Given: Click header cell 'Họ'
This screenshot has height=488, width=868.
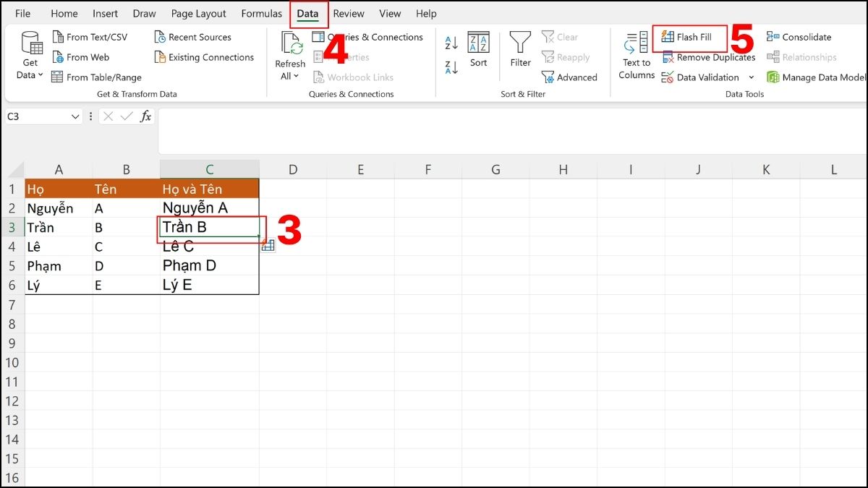Looking at the screenshot, I should point(59,189).
